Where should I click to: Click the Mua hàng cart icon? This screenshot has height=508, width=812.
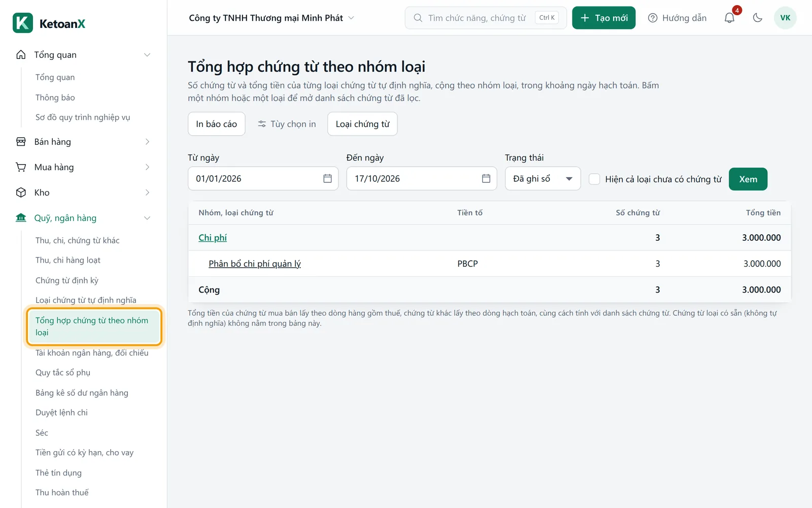click(x=21, y=167)
